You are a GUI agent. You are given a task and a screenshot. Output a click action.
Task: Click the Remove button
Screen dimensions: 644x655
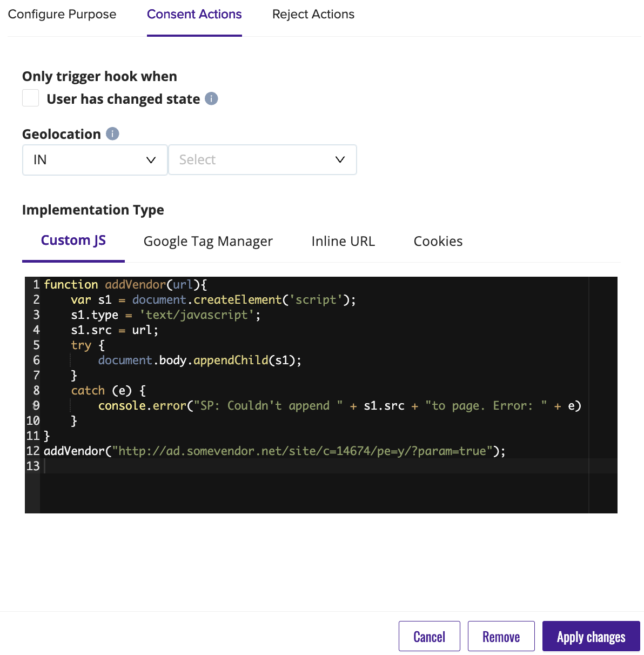click(501, 637)
